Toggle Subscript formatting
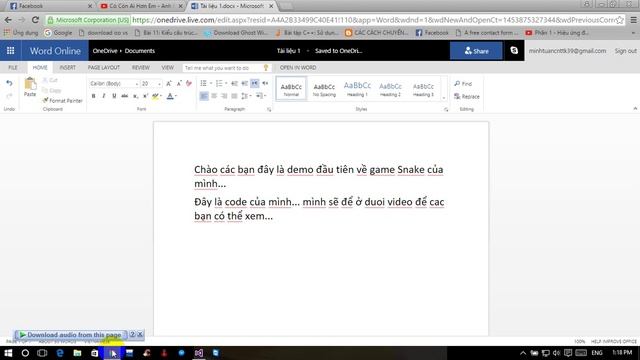Image resolution: width=640 pixels, height=360 pixels. [x=135, y=96]
